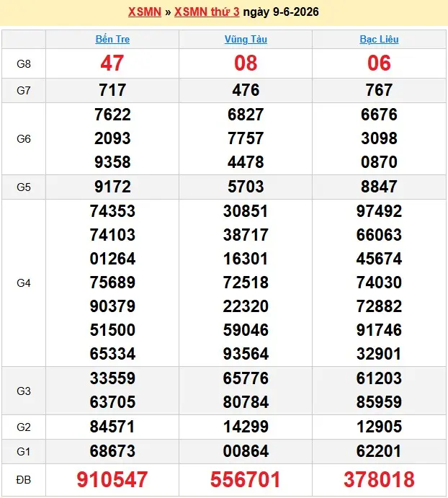448x498 pixels.
Task: Click Bến Tre G8 number 47
Action: point(112,63)
